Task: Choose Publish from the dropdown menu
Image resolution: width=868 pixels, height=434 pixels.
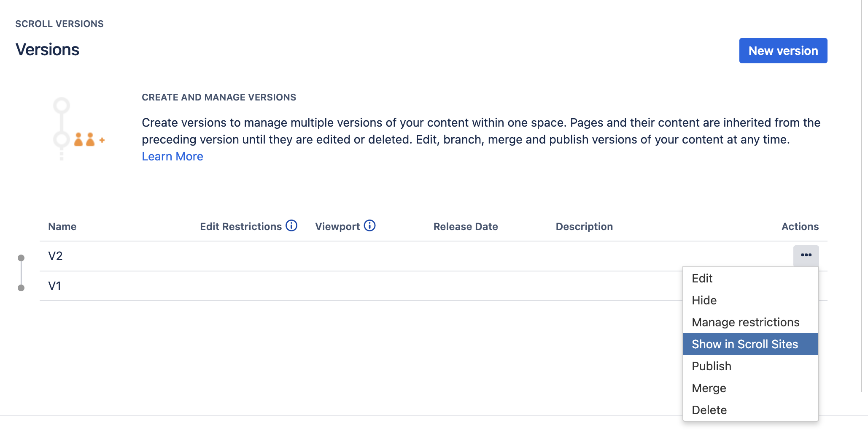Action: [x=712, y=366]
